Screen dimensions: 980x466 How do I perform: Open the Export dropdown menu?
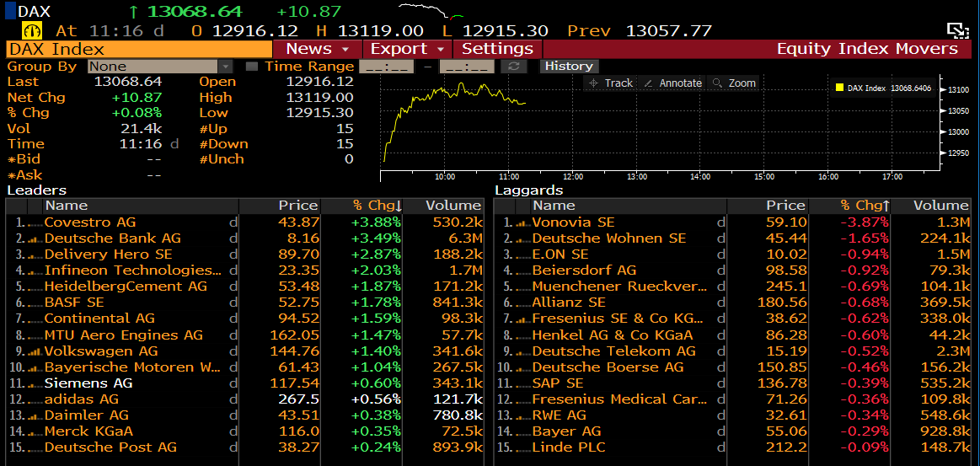pyautogui.click(x=408, y=49)
